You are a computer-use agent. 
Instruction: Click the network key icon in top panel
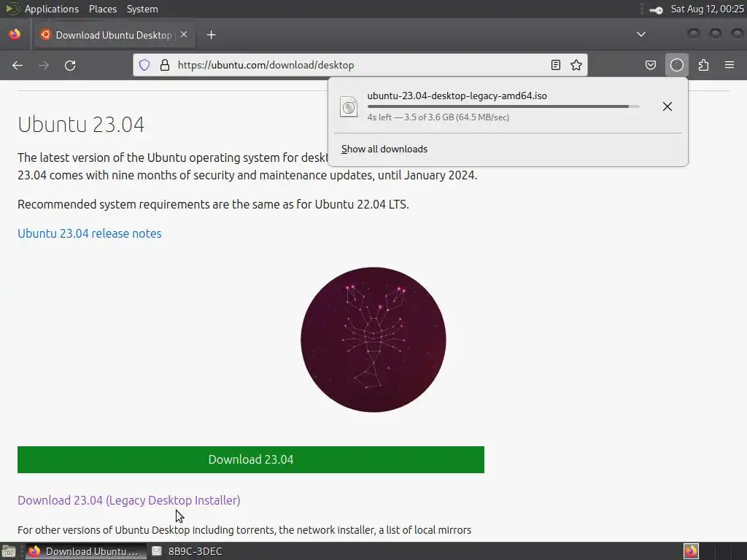pos(656,9)
